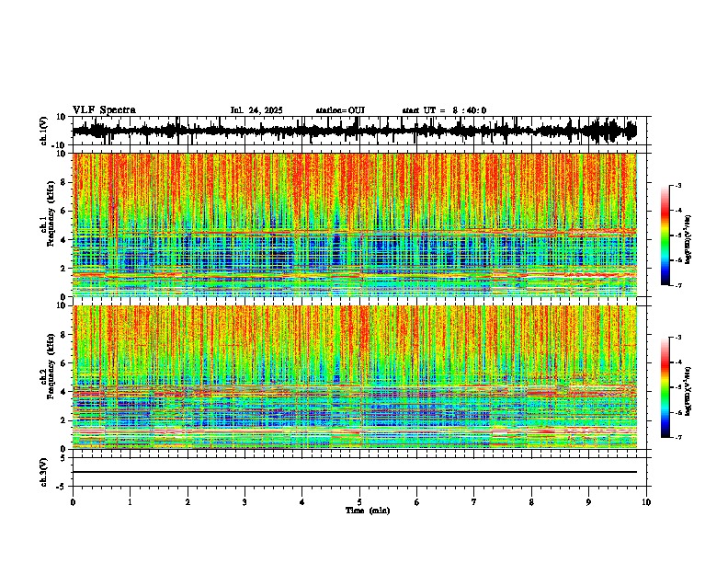728x563 pixels.
Task: Click the "ch.1(V)" vertical axis label
Action: pyautogui.click(x=44, y=131)
